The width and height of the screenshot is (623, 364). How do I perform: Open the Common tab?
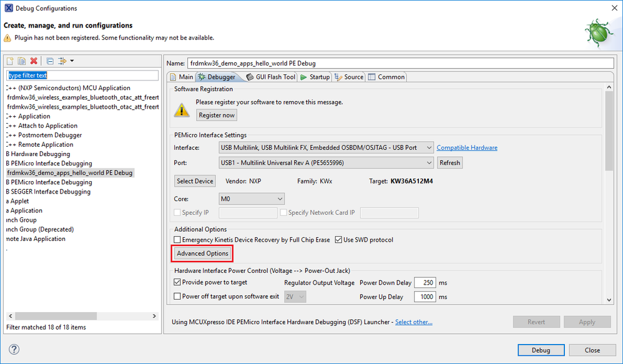(x=386, y=77)
